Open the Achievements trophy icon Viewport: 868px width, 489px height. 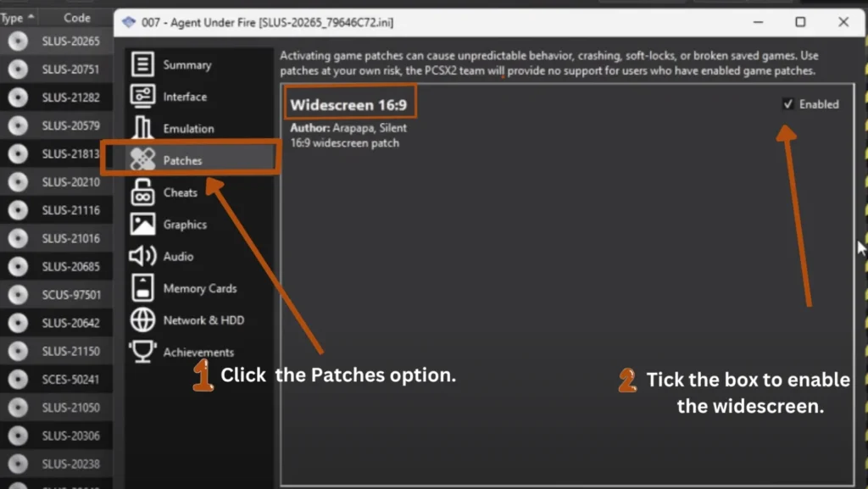point(142,352)
